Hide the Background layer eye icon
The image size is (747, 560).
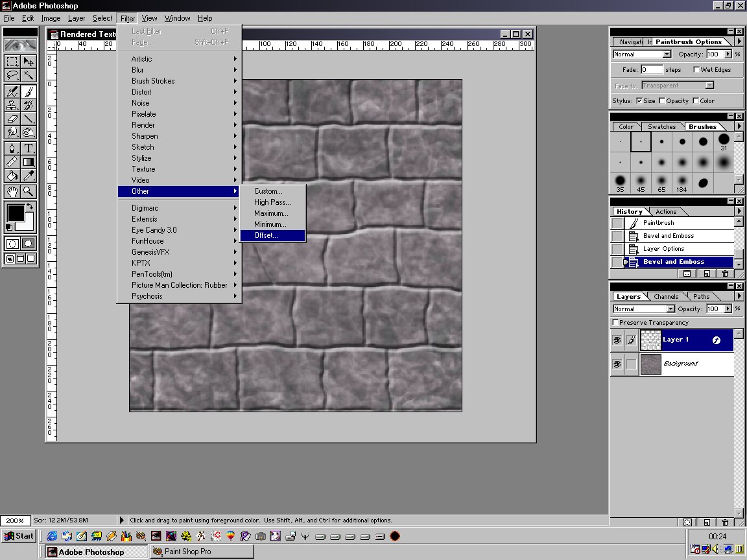617,364
